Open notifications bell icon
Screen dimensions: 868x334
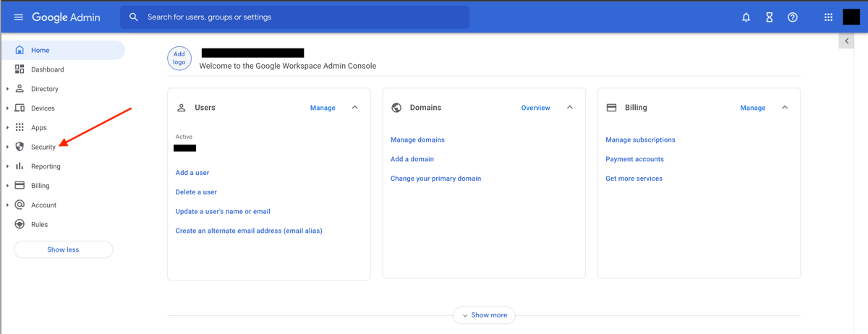pyautogui.click(x=746, y=17)
